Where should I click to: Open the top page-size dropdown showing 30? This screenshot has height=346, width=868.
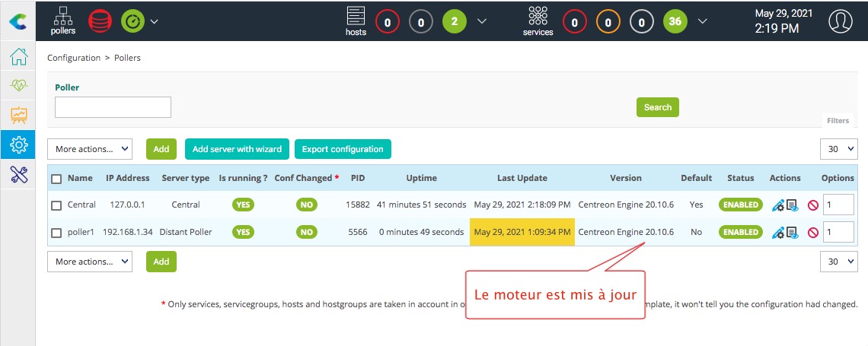[x=839, y=149]
